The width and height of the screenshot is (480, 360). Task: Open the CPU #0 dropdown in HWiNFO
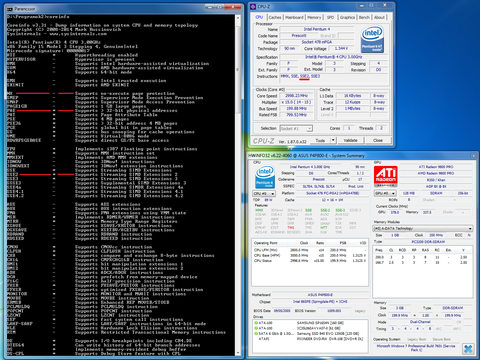264,194
